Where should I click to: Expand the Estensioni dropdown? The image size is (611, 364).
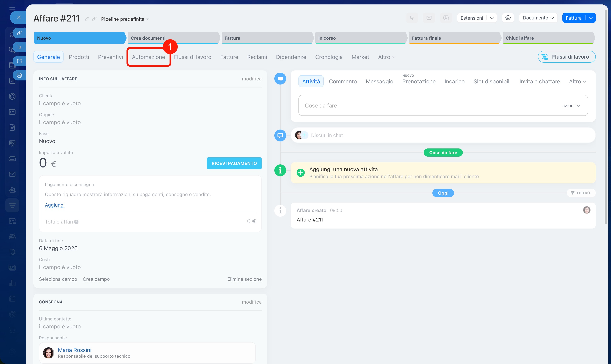492,18
